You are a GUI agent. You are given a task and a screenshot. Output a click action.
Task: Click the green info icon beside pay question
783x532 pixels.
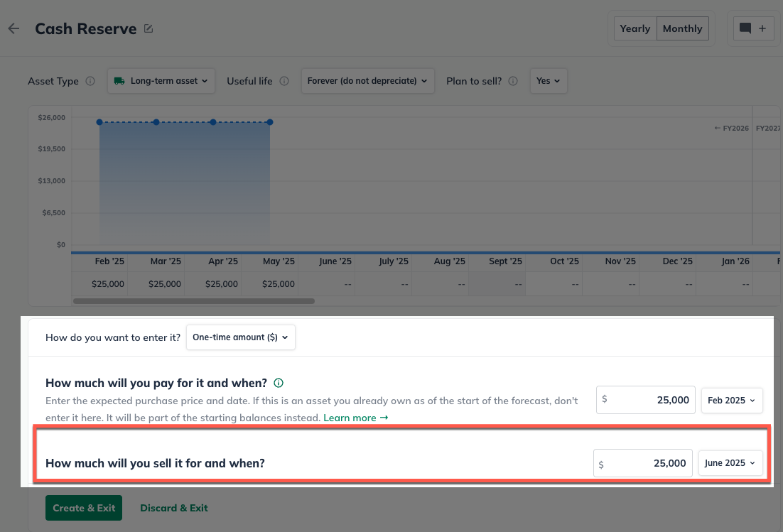click(279, 383)
